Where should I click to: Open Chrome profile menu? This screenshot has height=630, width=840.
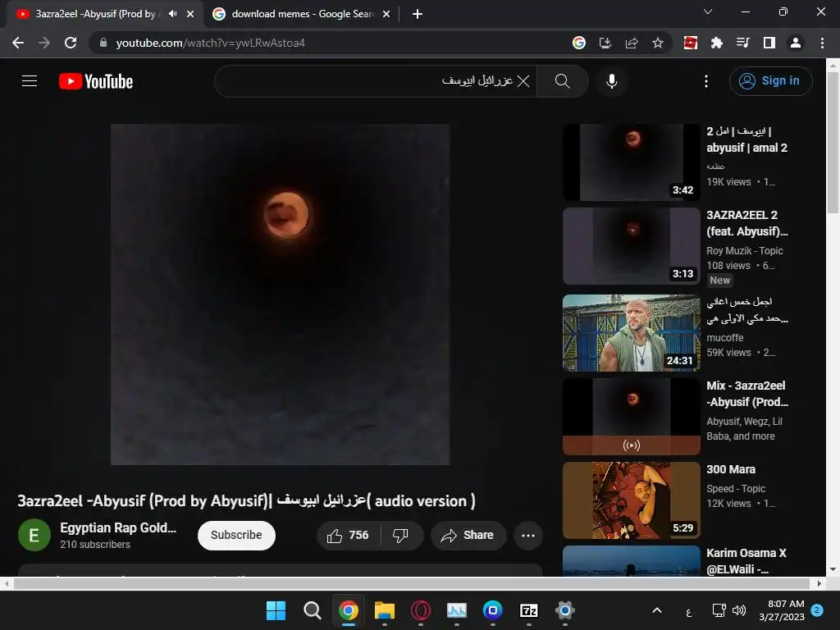[796, 43]
